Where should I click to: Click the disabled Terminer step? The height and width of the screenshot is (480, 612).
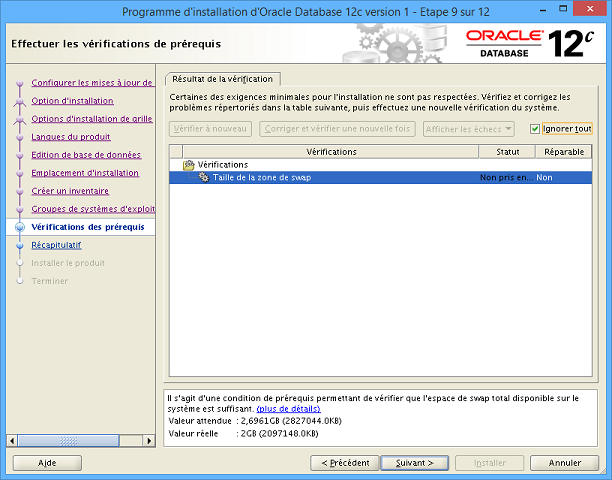[50, 281]
